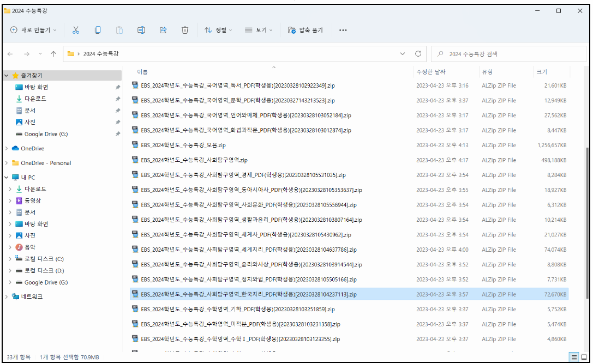
Task: Switch to details view in status bar
Action: 574,357
